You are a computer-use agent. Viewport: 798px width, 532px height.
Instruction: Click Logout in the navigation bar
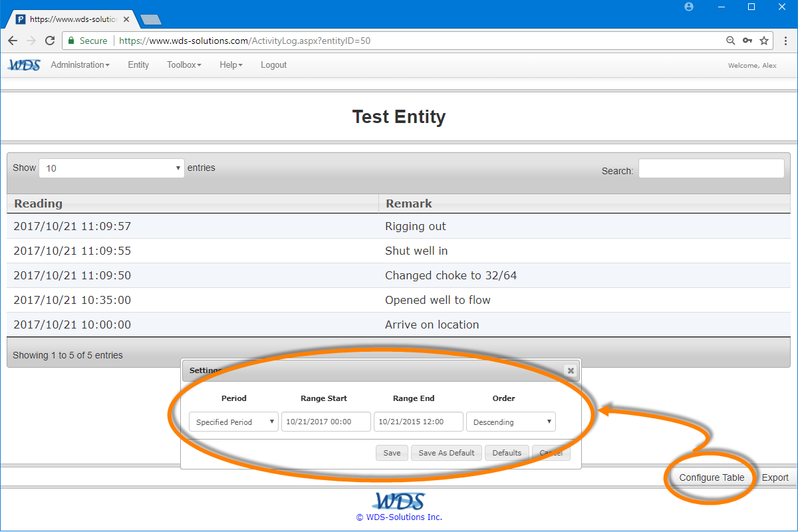(273, 65)
